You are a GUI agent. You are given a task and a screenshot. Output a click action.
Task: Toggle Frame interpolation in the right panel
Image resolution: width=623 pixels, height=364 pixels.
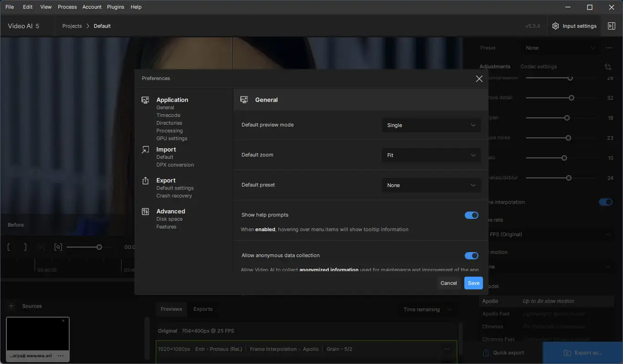coord(605,202)
